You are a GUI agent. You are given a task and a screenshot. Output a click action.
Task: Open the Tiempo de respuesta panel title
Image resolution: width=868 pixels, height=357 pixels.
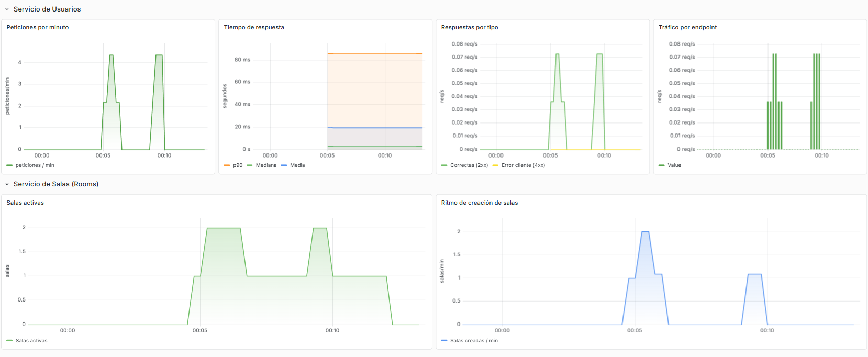pos(254,27)
